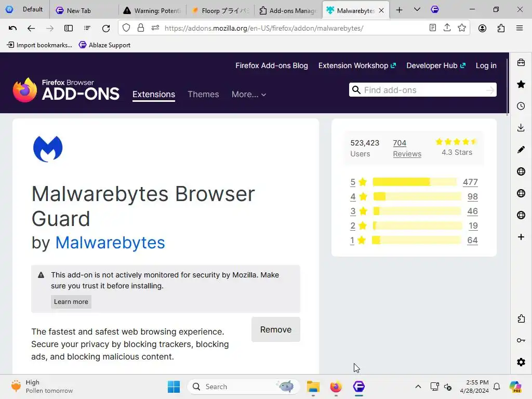Submit search with arrow button

tap(490, 90)
